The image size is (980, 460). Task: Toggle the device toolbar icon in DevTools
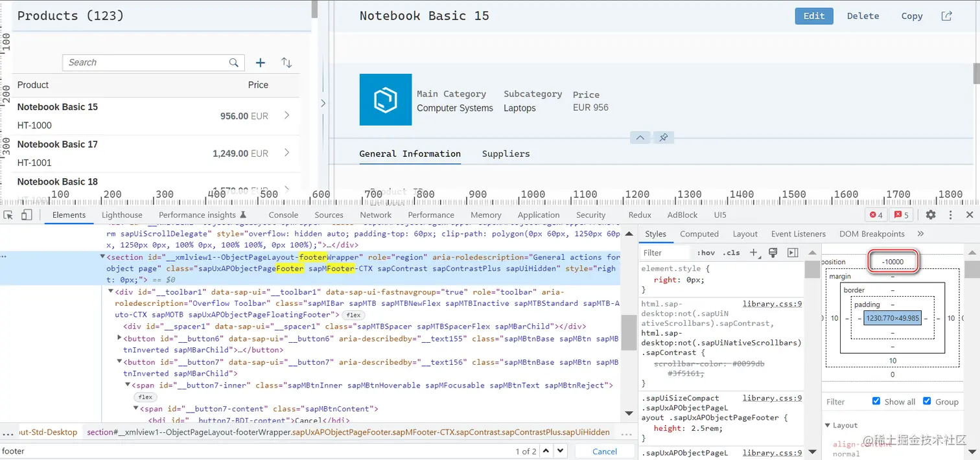[27, 215]
